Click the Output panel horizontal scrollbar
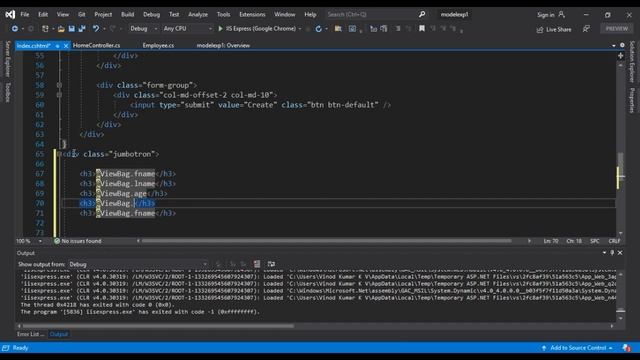 158,326
